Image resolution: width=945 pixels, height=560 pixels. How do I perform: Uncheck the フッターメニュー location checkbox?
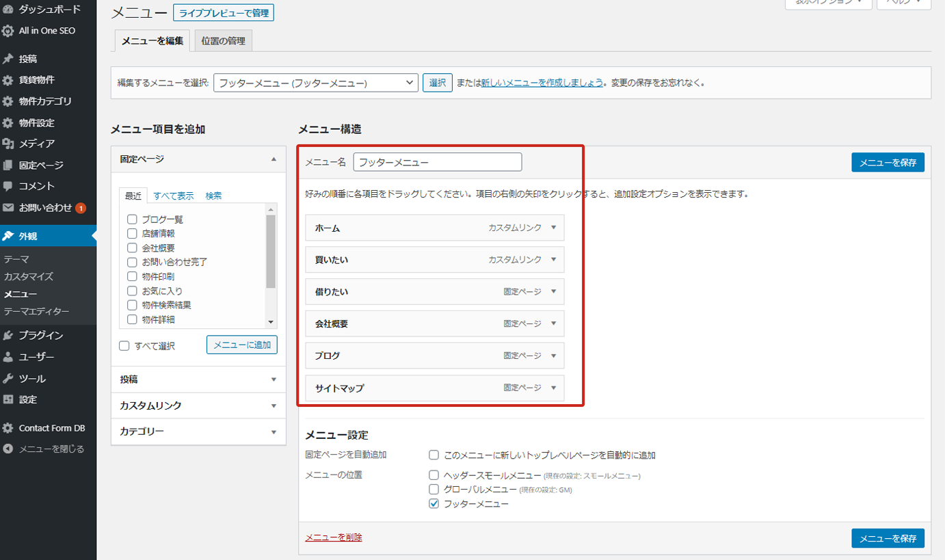tap(434, 504)
